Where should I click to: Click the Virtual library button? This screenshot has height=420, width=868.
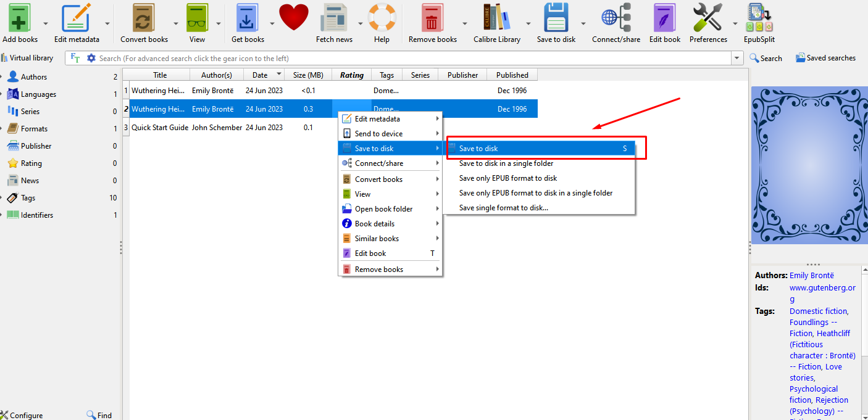[x=27, y=58]
